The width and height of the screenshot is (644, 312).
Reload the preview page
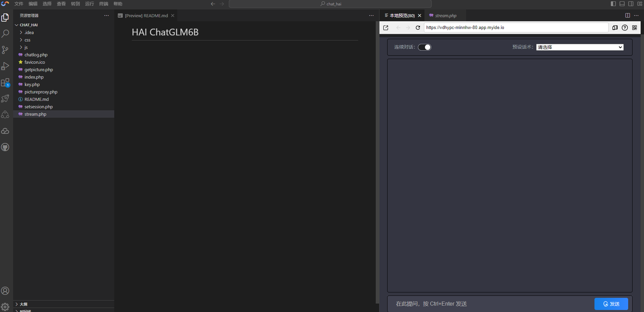tap(418, 28)
